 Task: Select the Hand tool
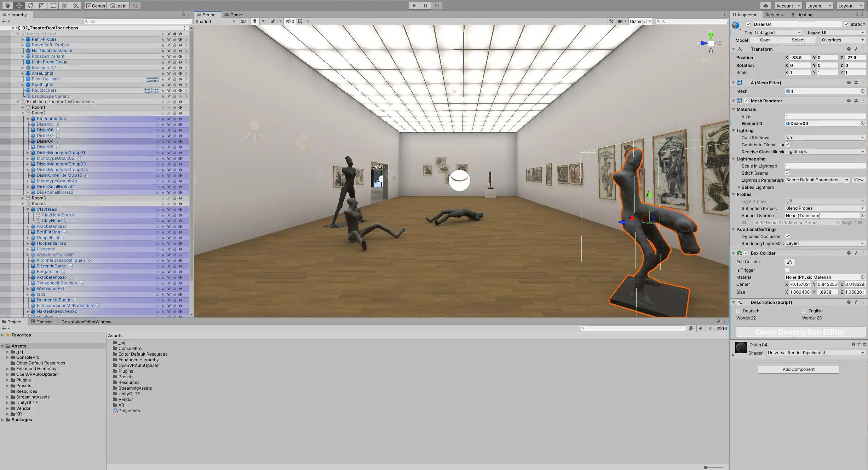click(x=7, y=6)
